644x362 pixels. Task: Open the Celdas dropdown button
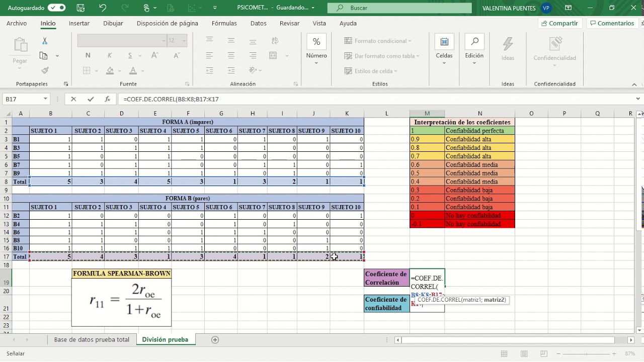point(444,49)
